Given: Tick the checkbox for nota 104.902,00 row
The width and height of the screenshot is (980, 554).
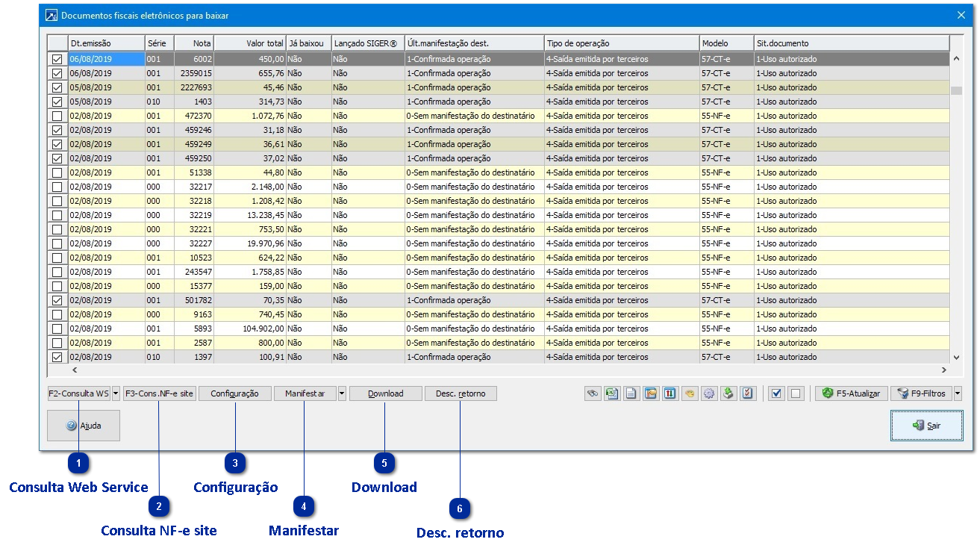Looking at the screenshot, I should tap(57, 329).
